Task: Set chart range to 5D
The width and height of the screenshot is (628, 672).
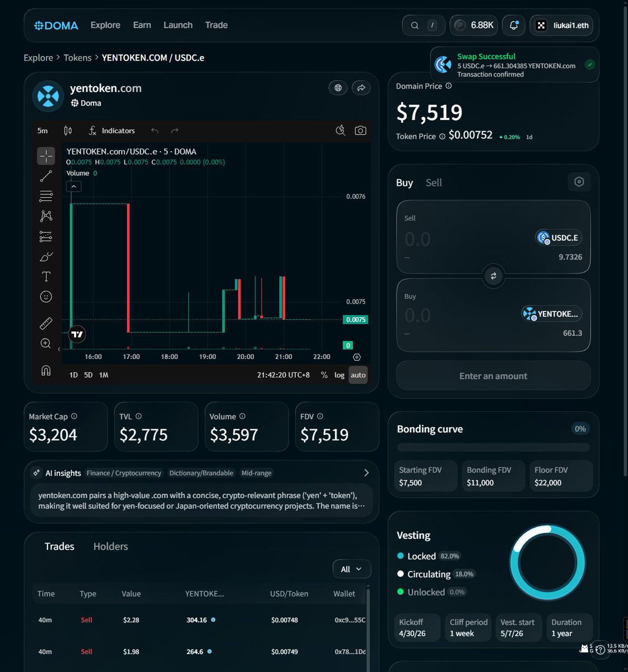Action: 88,375
